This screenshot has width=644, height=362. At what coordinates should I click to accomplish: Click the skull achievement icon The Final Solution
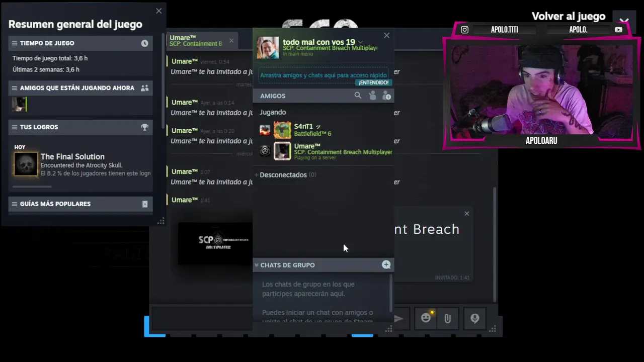click(x=26, y=165)
